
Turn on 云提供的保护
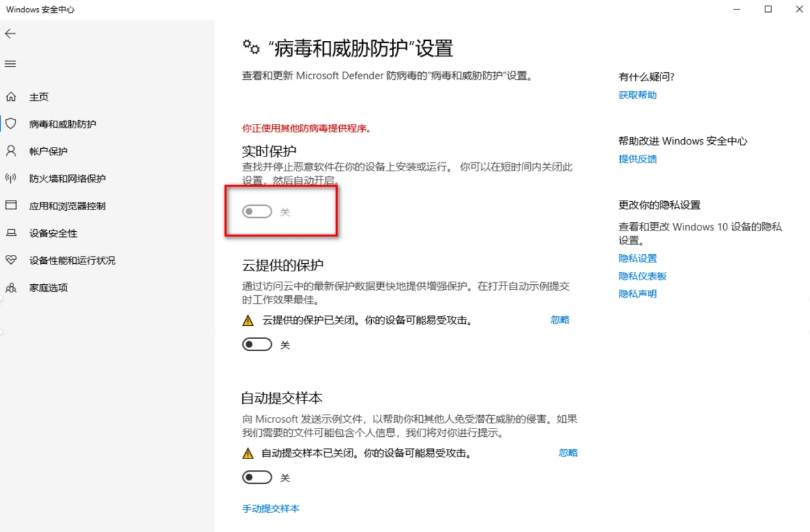point(257,344)
